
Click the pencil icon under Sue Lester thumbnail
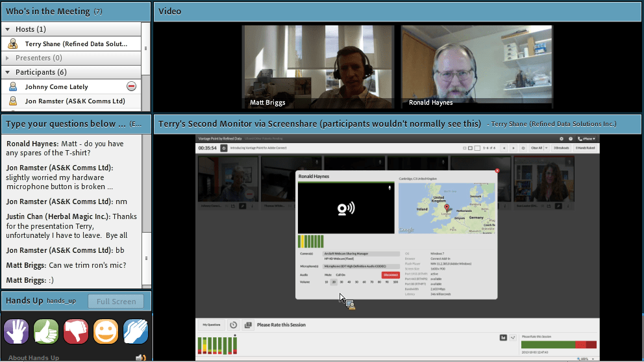558,206
